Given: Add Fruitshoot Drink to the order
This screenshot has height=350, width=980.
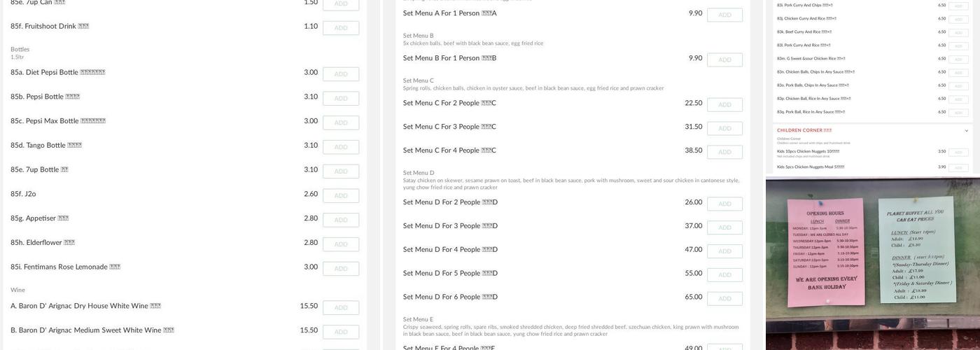Looking at the screenshot, I should click(341, 28).
